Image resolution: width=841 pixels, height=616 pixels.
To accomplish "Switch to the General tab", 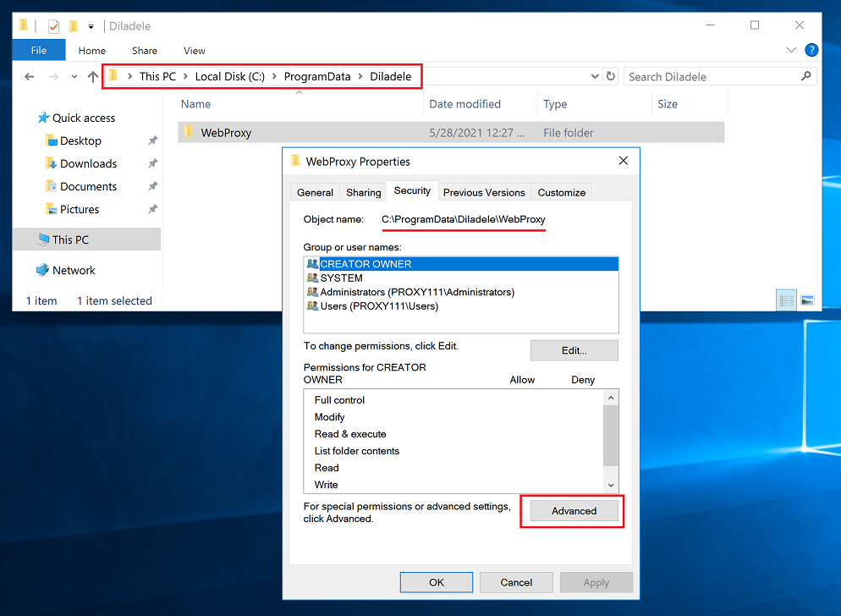I will [x=315, y=192].
